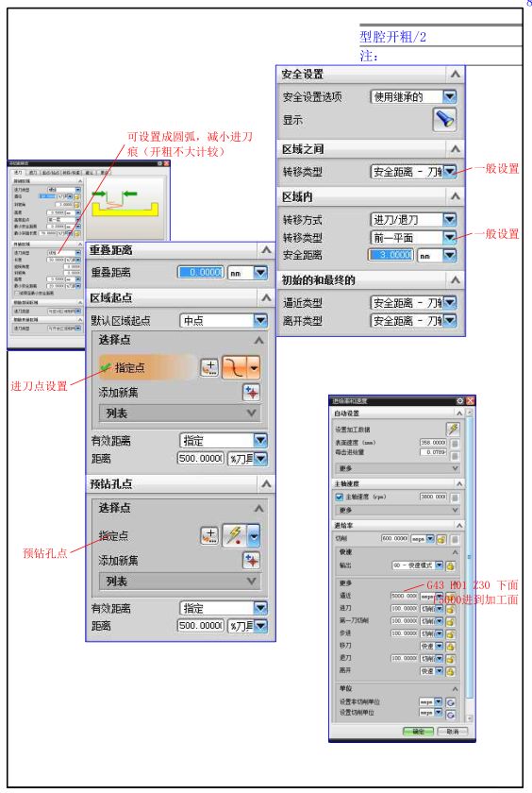Click the lock icon in the 退刀 feed row
The width and height of the screenshot is (532, 793).
[x=450, y=659]
